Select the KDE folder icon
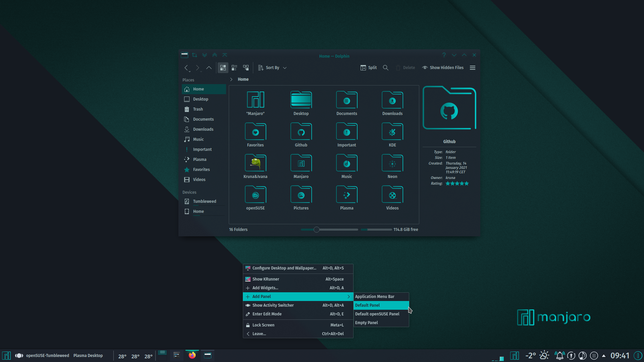Image resolution: width=644 pixels, height=362 pixels. [392, 131]
